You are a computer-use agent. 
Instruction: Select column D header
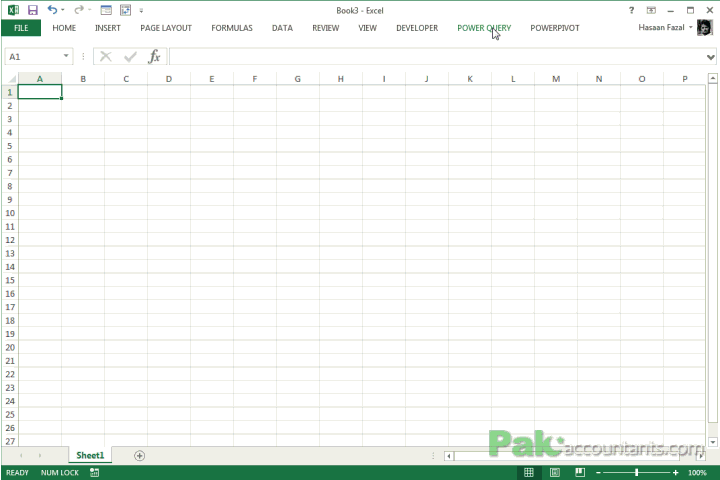click(169, 79)
